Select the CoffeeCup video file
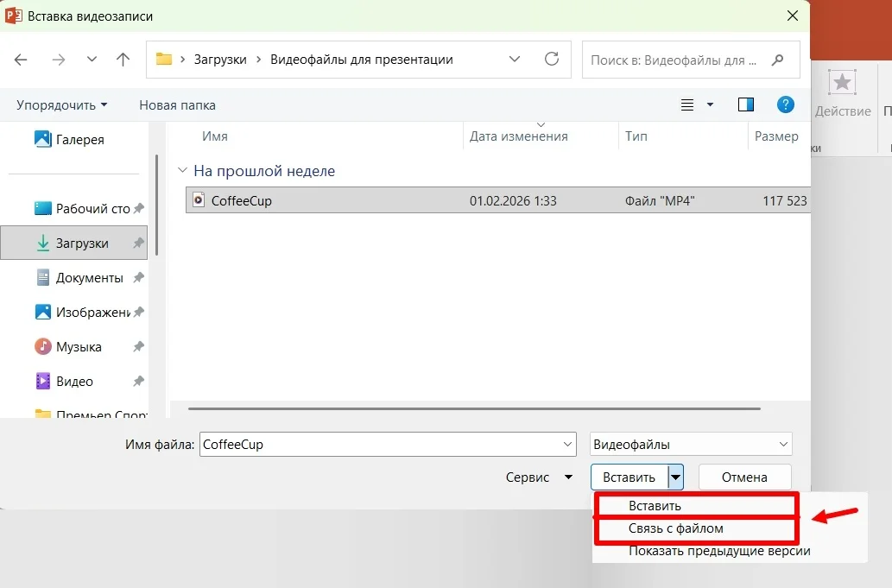 (242, 200)
